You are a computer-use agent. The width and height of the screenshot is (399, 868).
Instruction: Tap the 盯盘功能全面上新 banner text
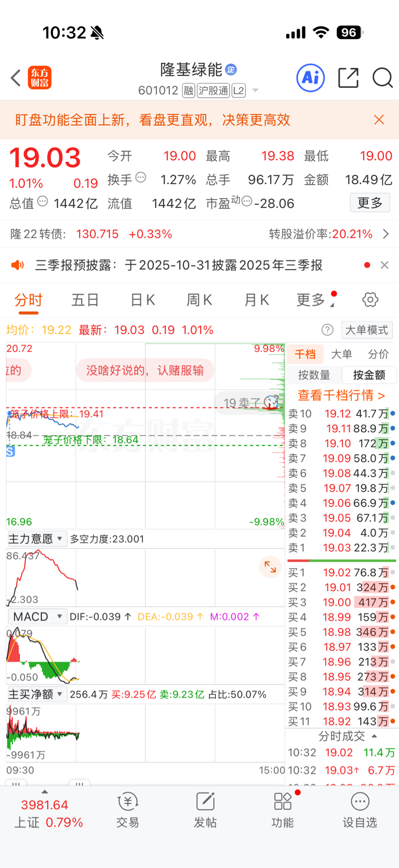point(153,120)
